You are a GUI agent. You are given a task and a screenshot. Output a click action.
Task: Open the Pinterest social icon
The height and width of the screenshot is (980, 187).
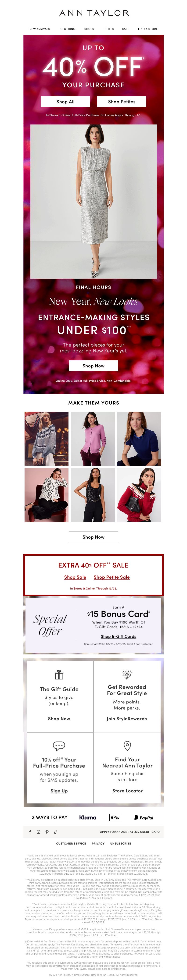pyautogui.click(x=47, y=832)
